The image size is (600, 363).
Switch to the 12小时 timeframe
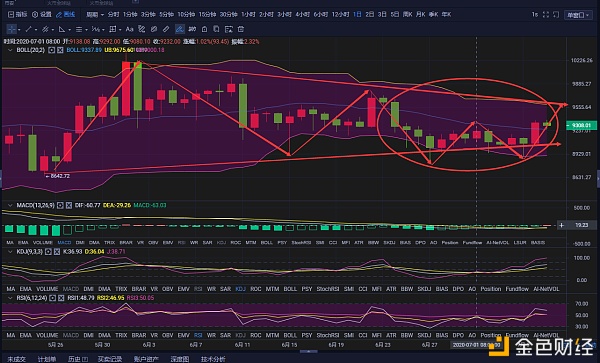pos(340,15)
